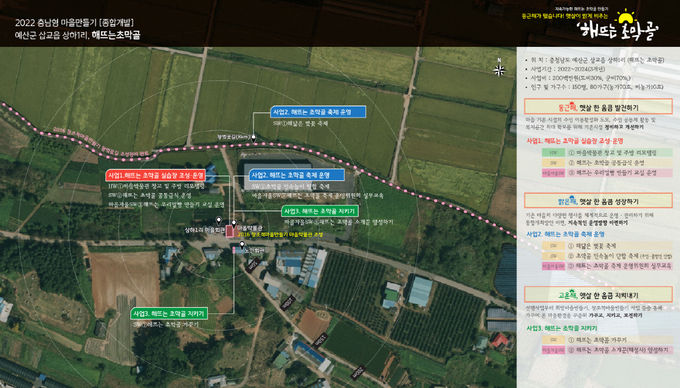The height and width of the screenshot is (388, 680).
Task: Click the red 사업1 해뜨는 초막골 실습장 조성·운영 label
Action: click(x=155, y=176)
